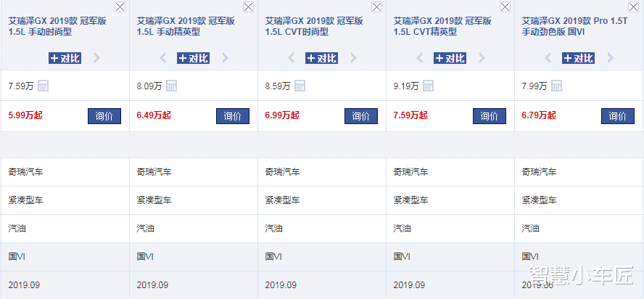This screenshot has width=644, height=299.
Task: Click 询价 next to 6.99万起
Action: tap(361, 116)
